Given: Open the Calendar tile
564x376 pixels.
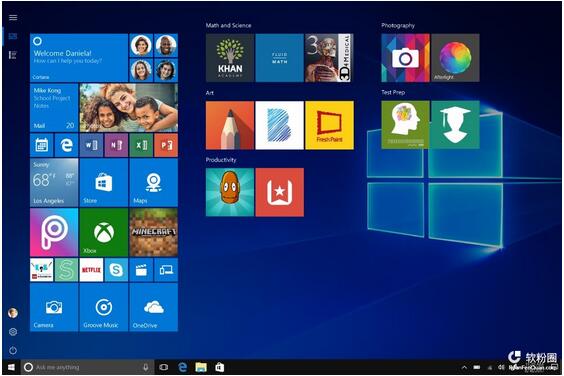Looking at the screenshot, I should pyautogui.click(x=42, y=145).
